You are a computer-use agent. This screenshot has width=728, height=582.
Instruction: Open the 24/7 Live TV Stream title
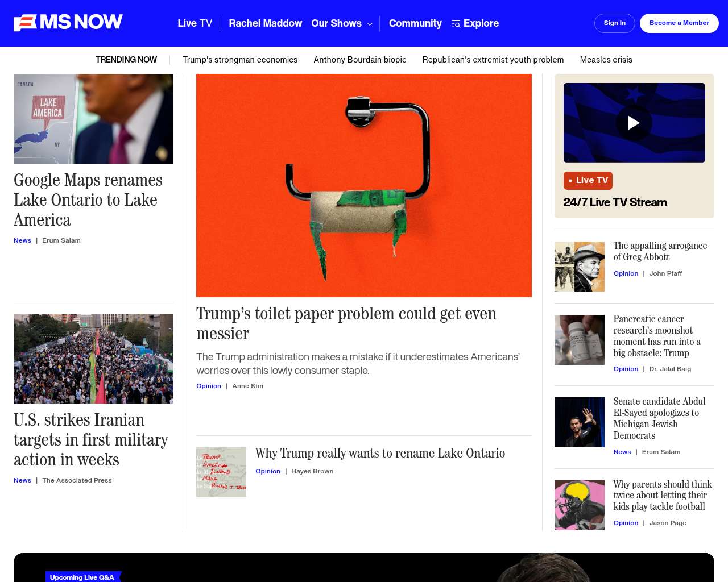point(615,202)
